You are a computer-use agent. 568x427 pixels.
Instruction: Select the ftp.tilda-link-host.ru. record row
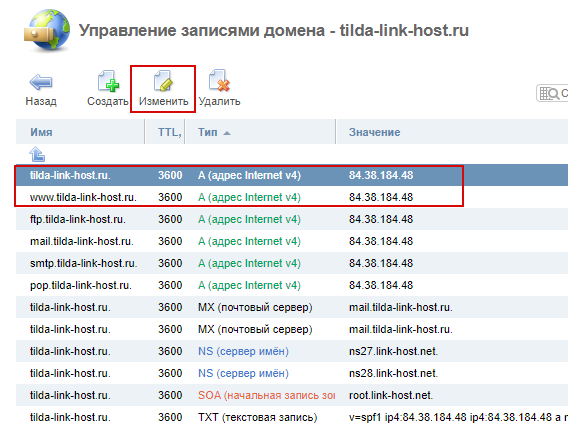tap(292, 219)
